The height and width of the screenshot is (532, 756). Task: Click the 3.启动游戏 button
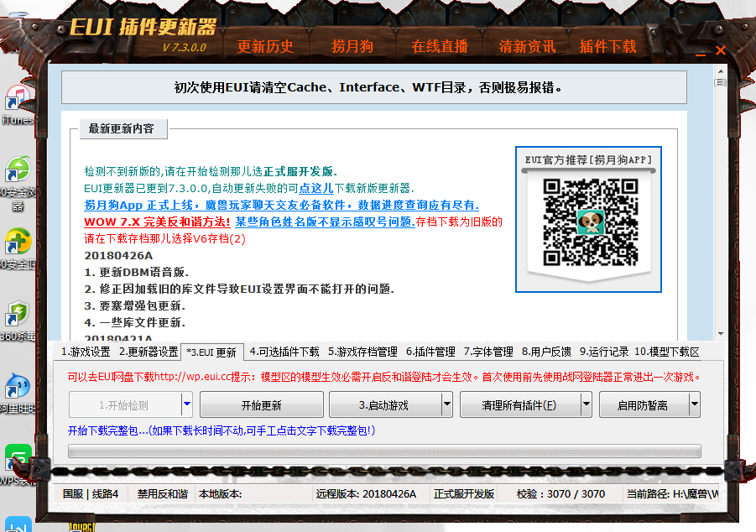coord(385,404)
